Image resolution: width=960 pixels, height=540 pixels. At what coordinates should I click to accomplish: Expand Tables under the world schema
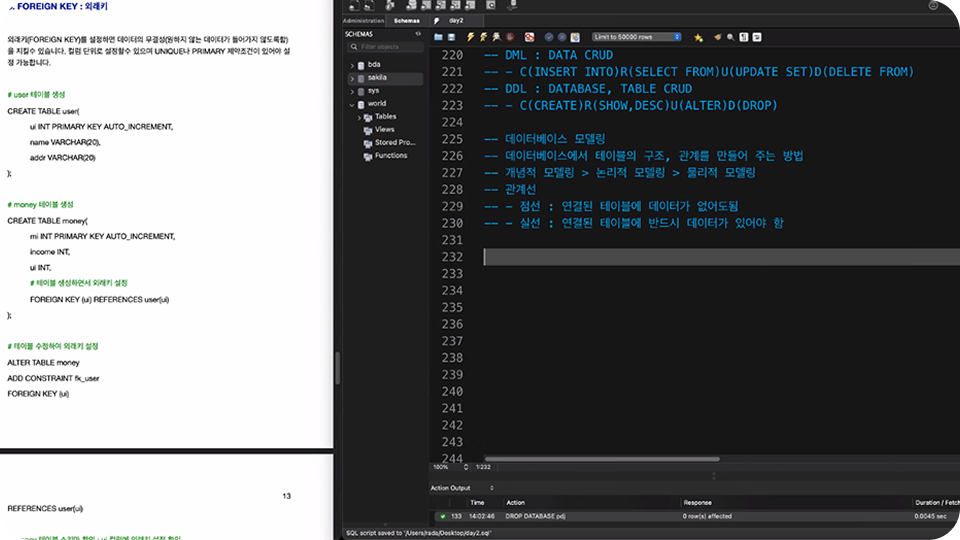pyautogui.click(x=359, y=117)
